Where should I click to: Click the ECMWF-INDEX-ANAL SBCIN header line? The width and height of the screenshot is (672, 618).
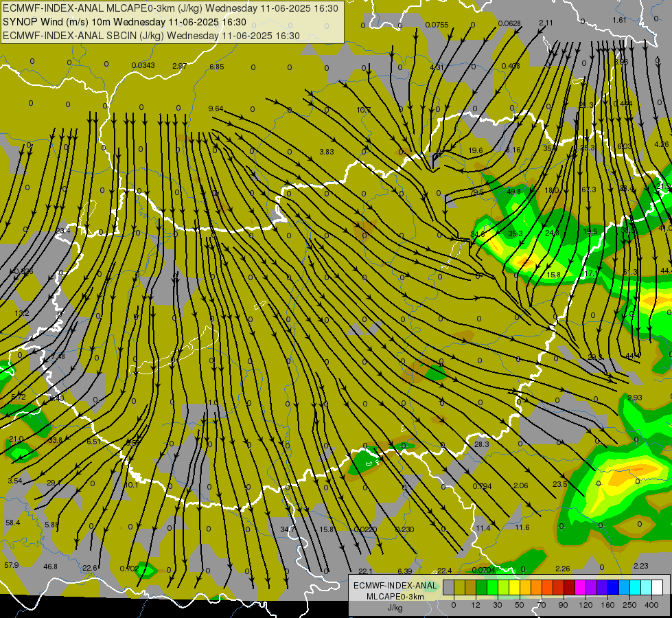point(151,36)
